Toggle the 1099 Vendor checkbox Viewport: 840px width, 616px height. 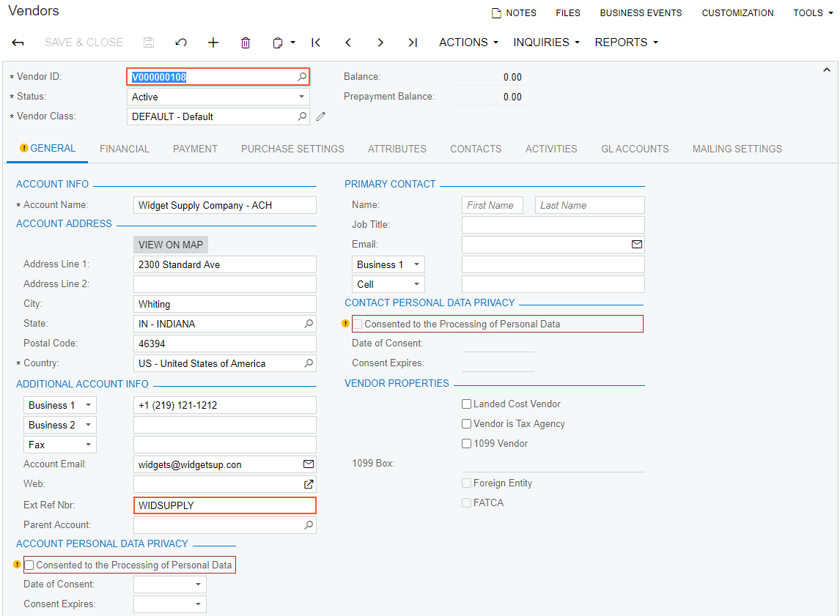point(466,444)
